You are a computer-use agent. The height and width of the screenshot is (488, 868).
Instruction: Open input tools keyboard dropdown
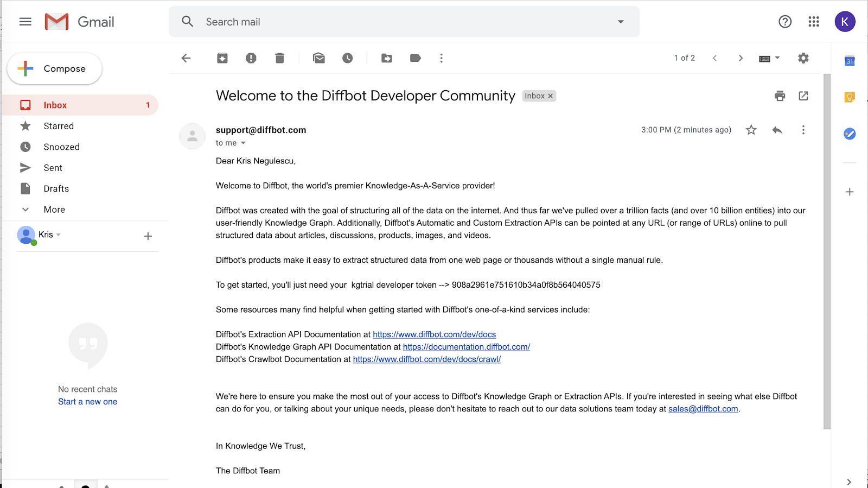(769, 58)
